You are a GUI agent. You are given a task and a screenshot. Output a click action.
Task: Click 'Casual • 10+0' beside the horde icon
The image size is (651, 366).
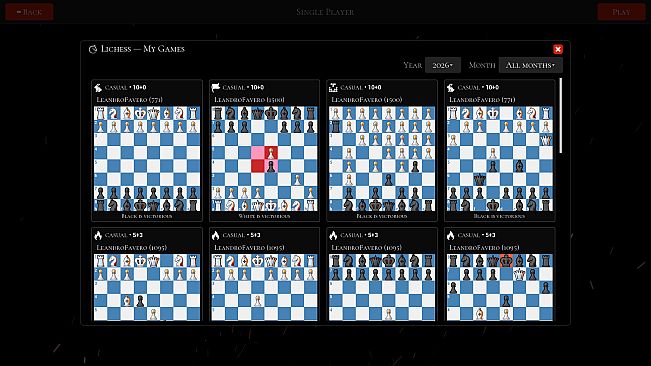361,88
